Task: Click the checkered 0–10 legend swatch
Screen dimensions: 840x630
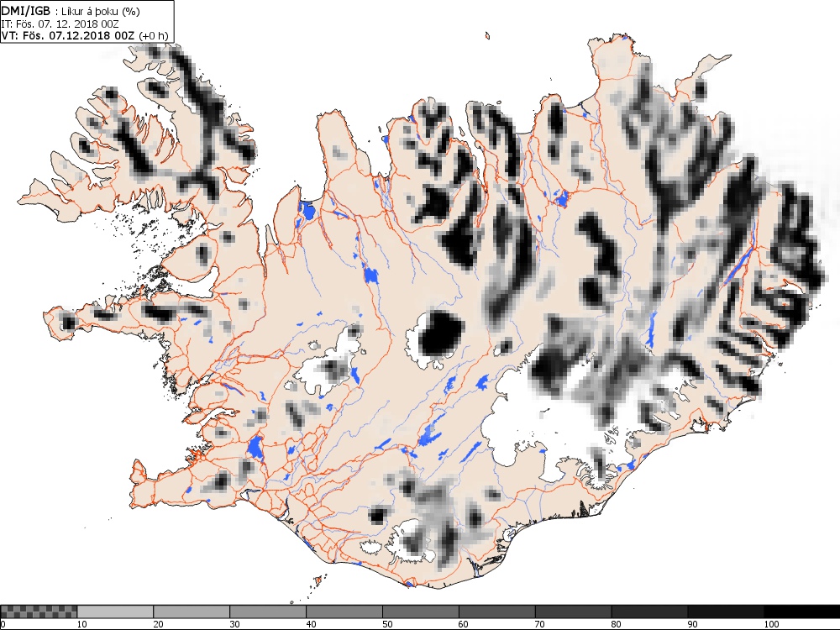Action: (x=39, y=612)
